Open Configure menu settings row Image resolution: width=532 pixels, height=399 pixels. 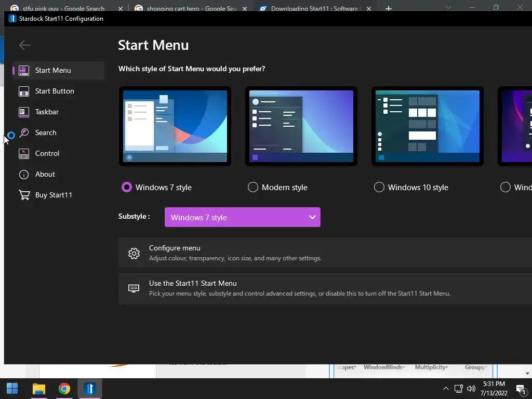[x=325, y=253]
